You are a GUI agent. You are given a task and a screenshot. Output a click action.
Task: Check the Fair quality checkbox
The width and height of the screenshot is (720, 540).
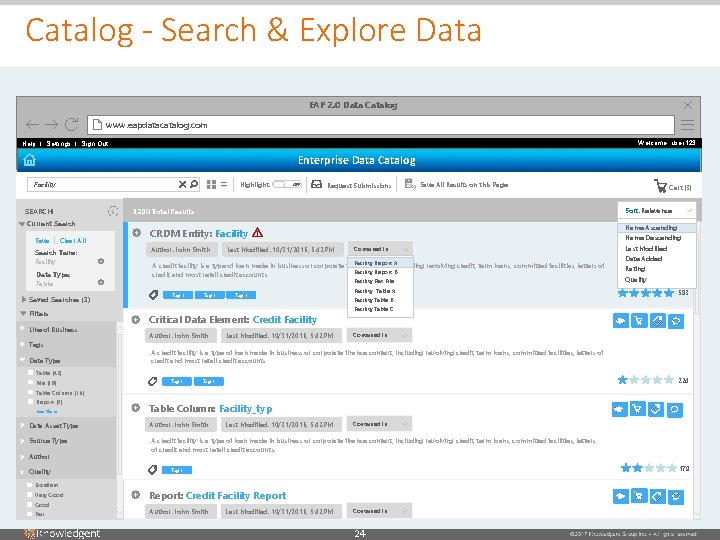30,514
